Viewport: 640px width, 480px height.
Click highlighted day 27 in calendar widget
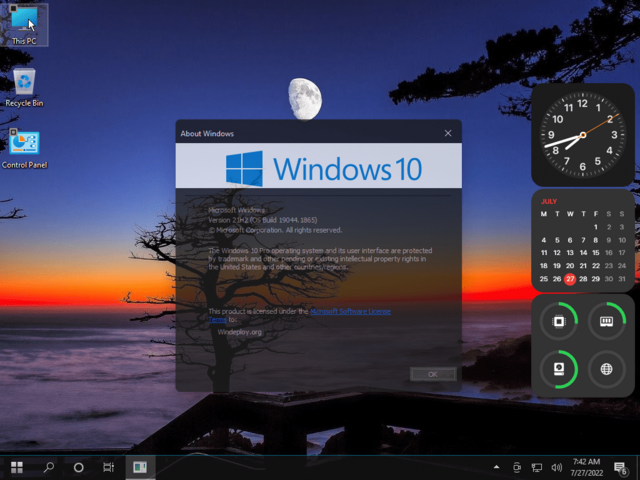(570, 279)
